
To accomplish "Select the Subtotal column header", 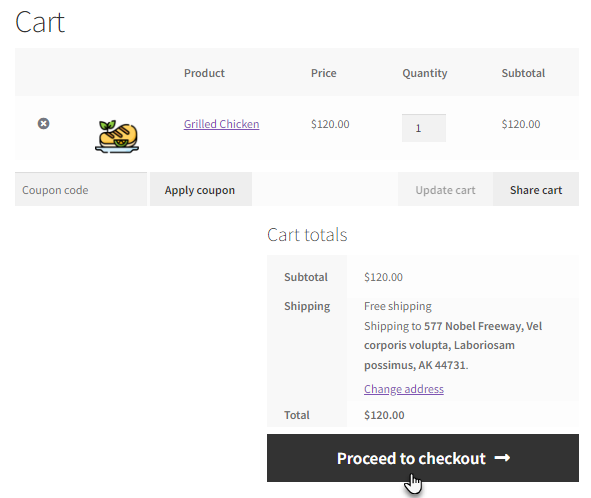I will tap(523, 73).
